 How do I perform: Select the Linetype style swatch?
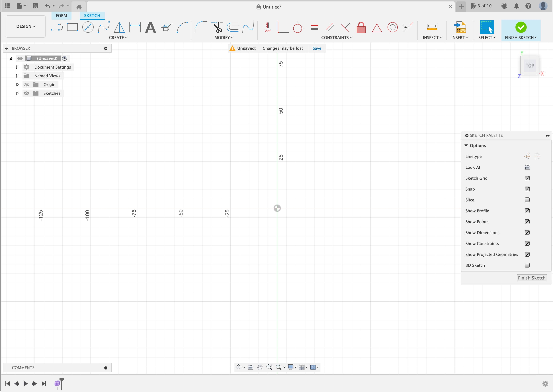pos(527,156)
